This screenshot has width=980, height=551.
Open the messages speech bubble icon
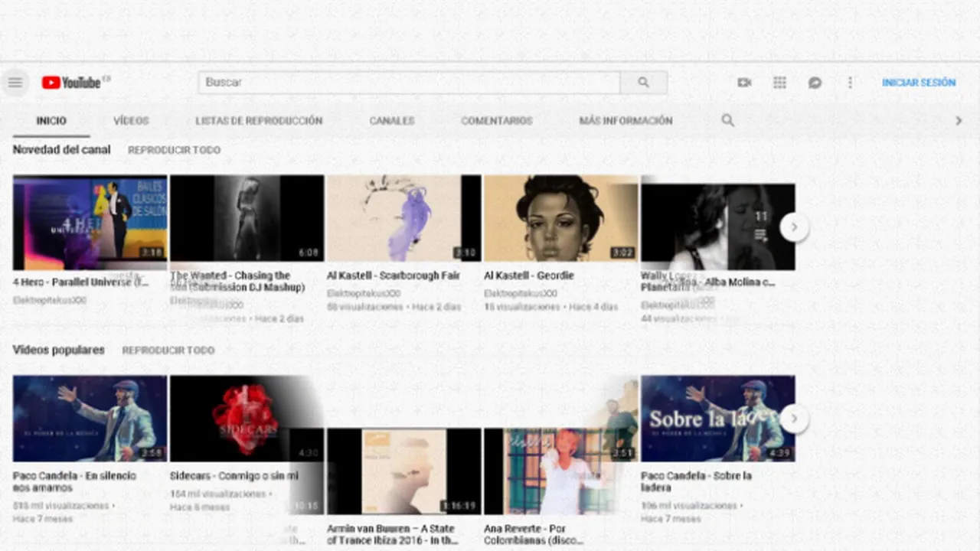pos(815,82)
